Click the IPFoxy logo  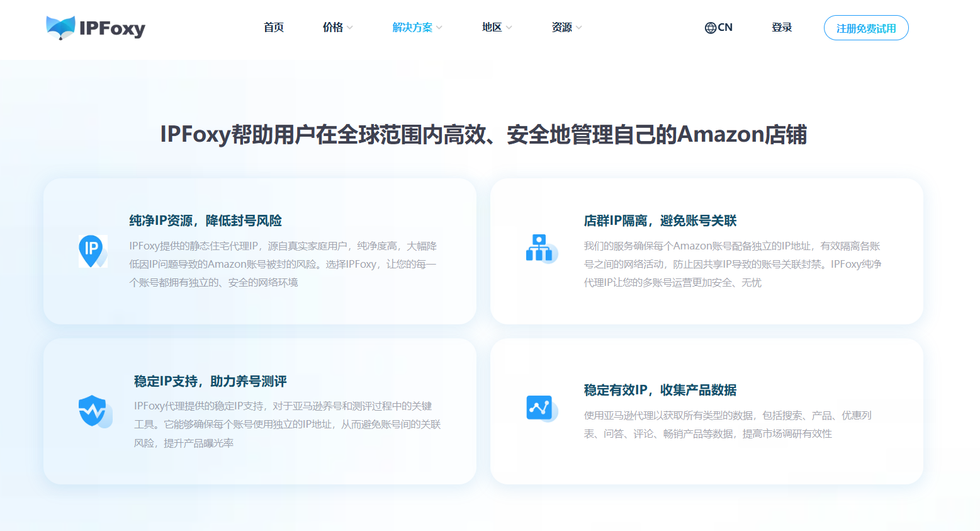tap(96, 28)
